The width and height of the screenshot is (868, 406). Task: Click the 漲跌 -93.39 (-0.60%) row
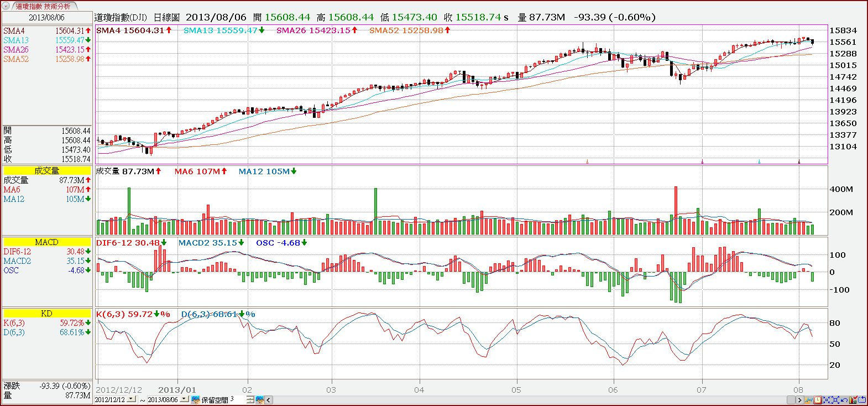coord(46,386)
